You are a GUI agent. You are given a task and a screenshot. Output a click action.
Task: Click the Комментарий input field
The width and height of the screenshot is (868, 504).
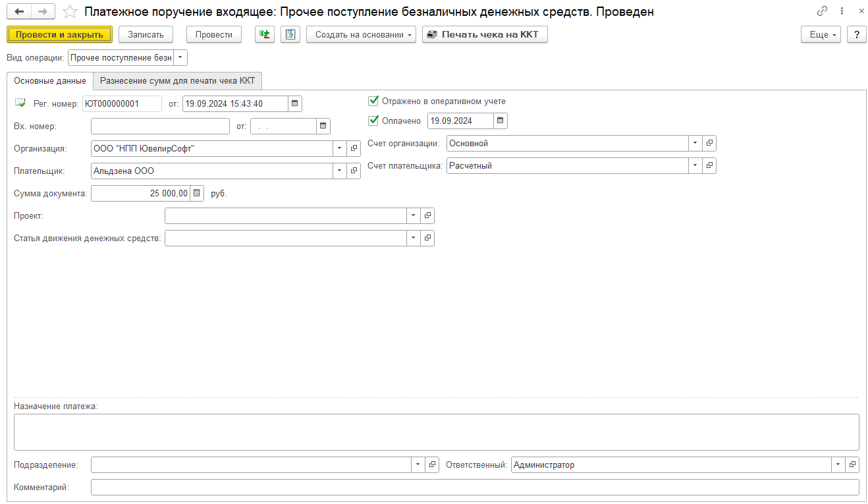pyautogui.click(x=475, y=487)
